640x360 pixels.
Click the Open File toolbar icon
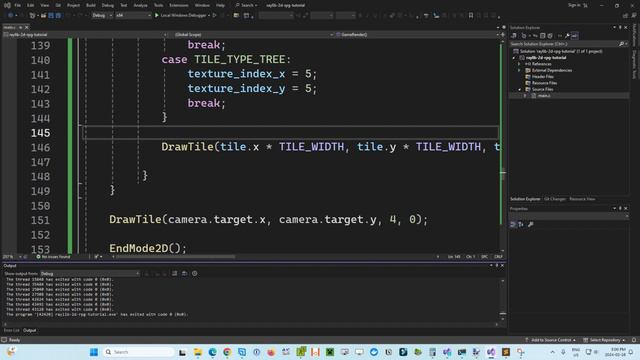point(43,16)
